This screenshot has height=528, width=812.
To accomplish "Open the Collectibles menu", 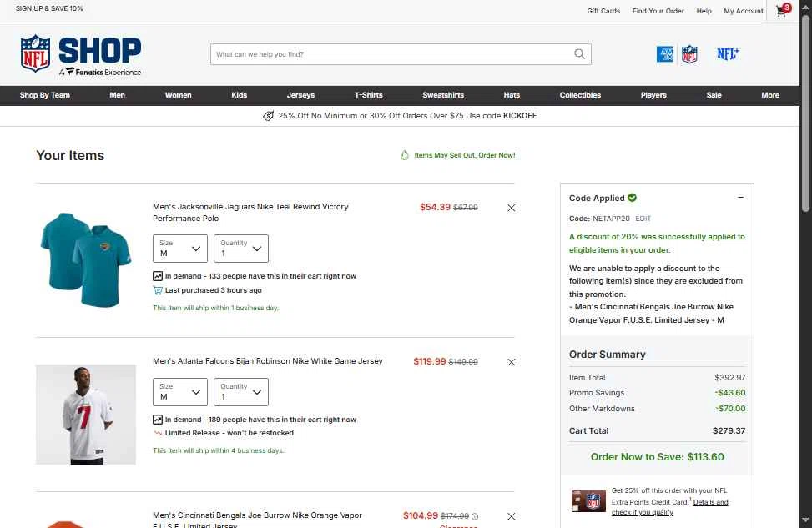I will click(581, 95).
